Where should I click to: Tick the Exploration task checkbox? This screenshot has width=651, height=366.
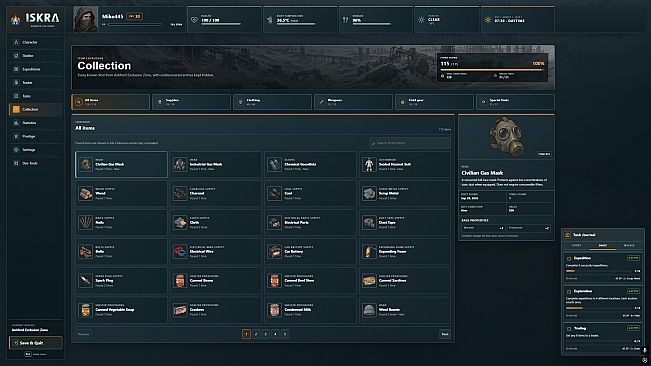pyautogui.click(x=569, y=292)
